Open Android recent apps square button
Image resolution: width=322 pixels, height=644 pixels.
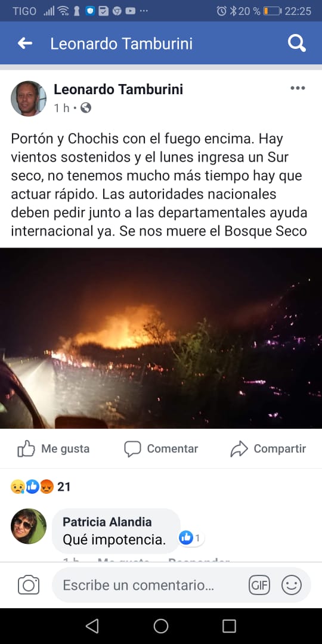pyautogui.click(x=229, y=626)
